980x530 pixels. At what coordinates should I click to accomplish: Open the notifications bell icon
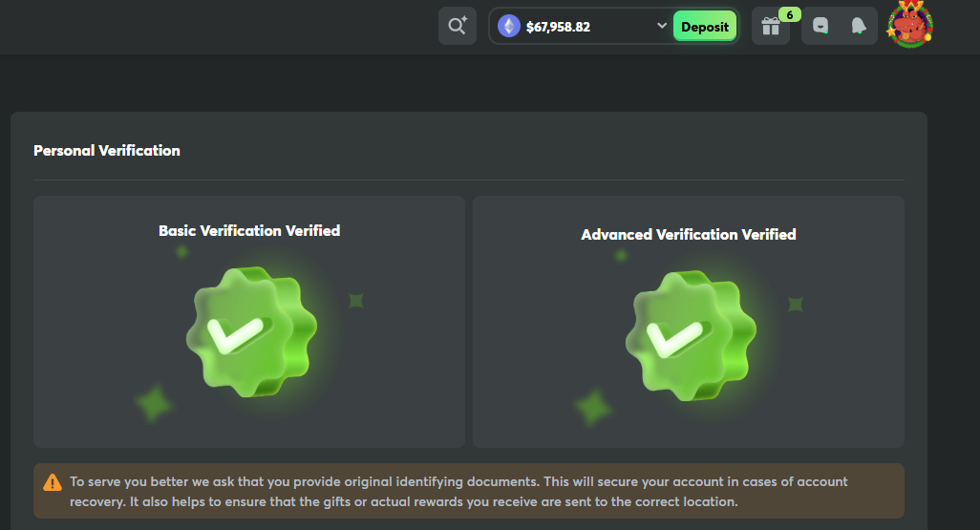859,26
